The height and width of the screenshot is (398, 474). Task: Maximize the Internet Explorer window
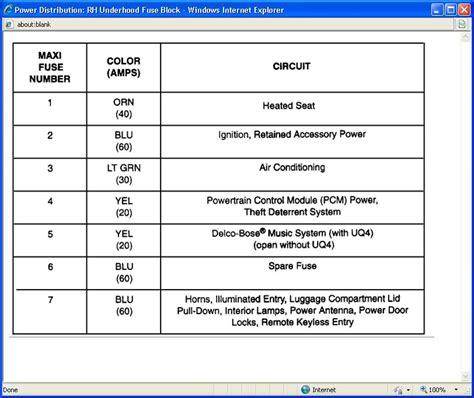click(451, 10)
